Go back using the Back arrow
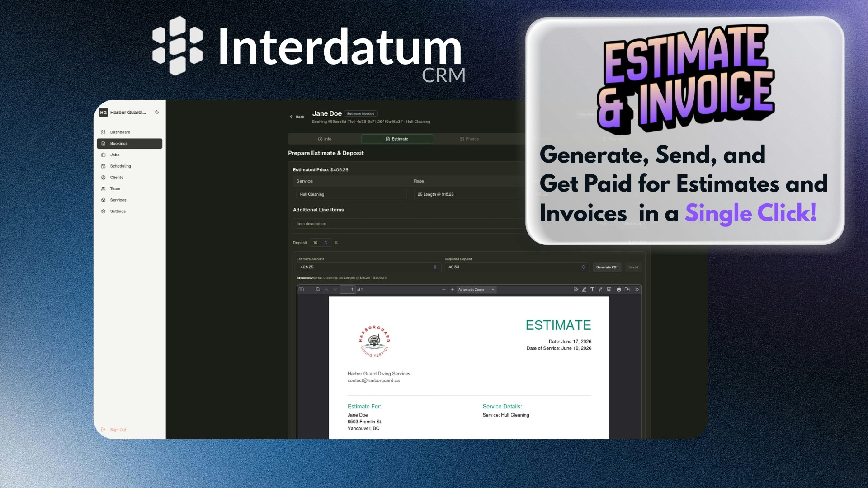Screen dimensions: 868x488 pos(297,117)
